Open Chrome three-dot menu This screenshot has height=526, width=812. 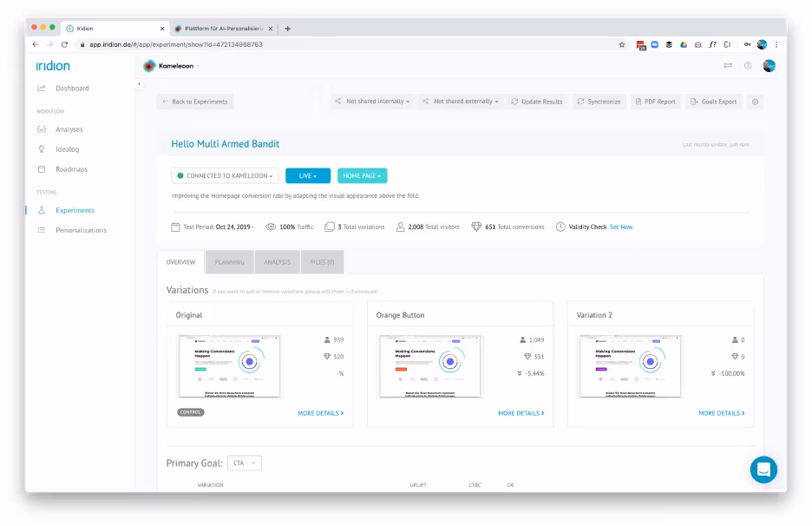[x=776, y=44]
